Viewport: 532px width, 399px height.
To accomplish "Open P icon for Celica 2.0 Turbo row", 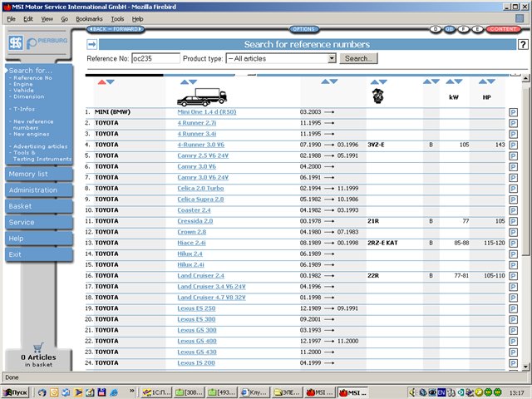I will (x=513, y=189).
